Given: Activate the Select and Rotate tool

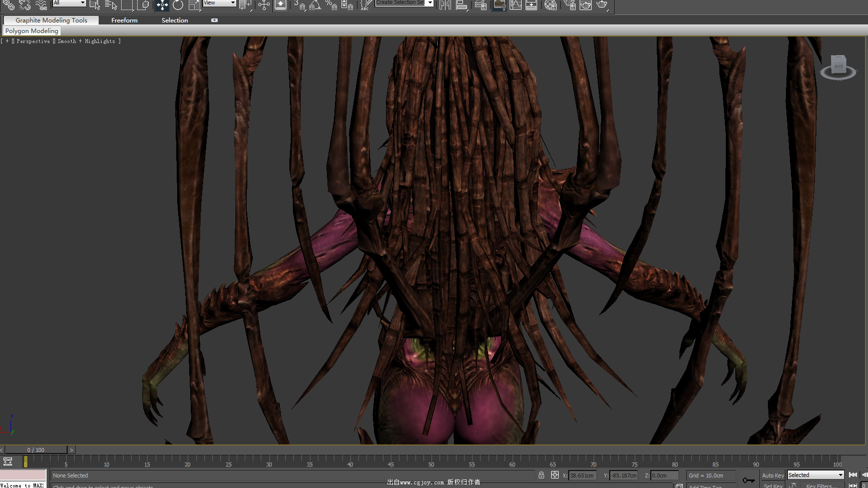Looking at the screenshot, I should point(178,5).
